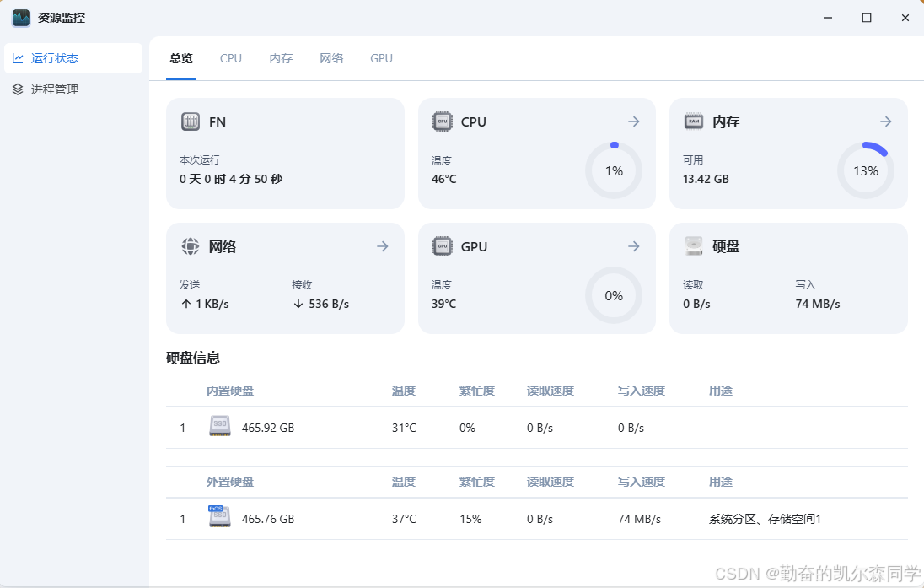The height and width of the screenshot is (588, 924).
Task: Click 465.76 GB external disk row
Action: (x=536, y=519)
